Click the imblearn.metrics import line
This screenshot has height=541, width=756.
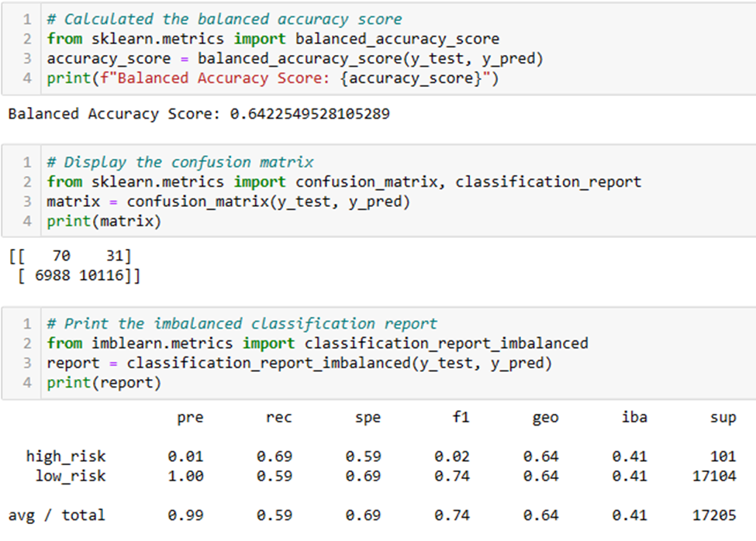tap(318, 343)
